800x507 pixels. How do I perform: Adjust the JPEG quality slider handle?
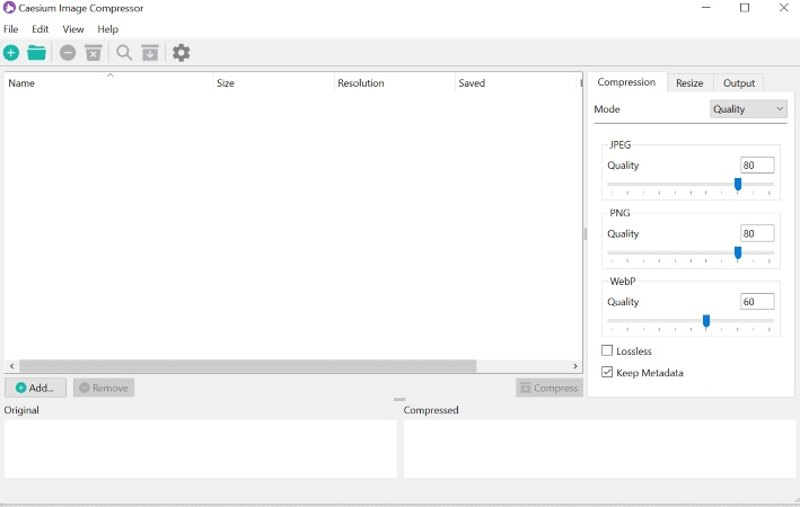[x=738, y=184]
